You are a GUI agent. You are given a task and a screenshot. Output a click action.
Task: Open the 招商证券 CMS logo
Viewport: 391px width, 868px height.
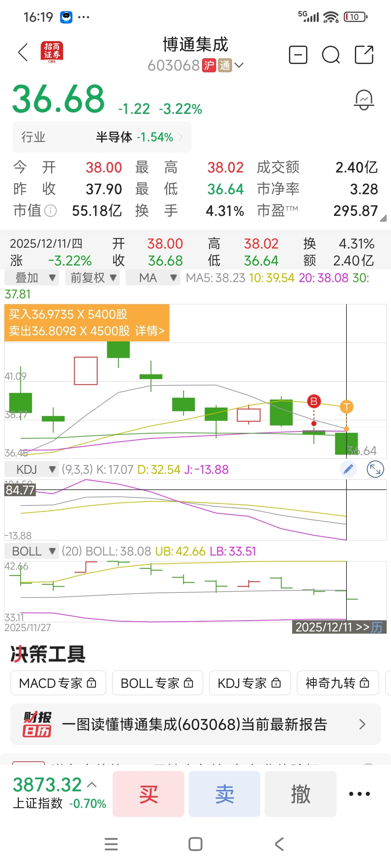(52, 52)
